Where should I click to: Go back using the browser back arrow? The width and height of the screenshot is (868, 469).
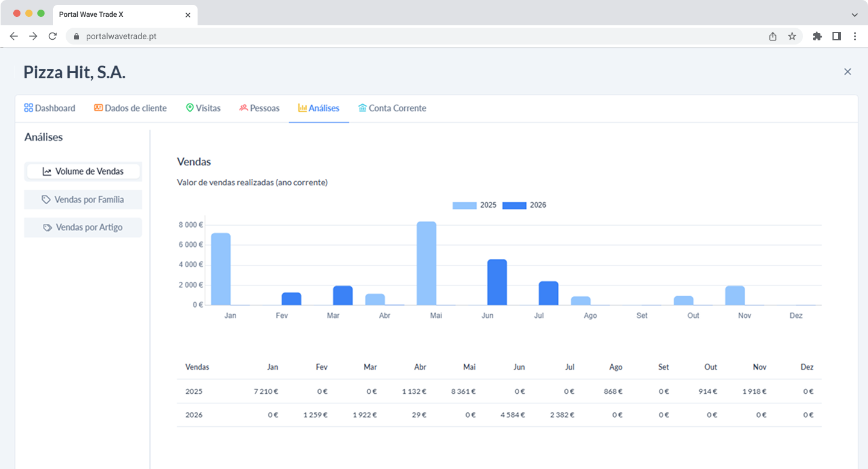14,36
